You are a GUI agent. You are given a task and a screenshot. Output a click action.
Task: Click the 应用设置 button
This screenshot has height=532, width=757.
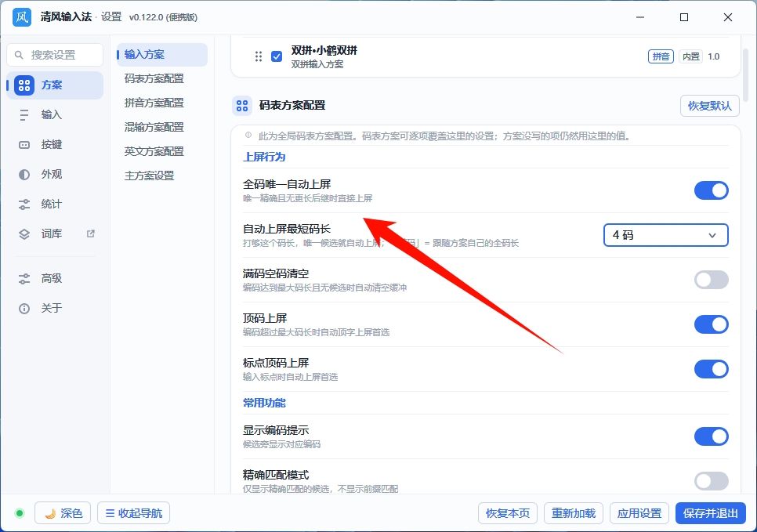click(639, 513)
